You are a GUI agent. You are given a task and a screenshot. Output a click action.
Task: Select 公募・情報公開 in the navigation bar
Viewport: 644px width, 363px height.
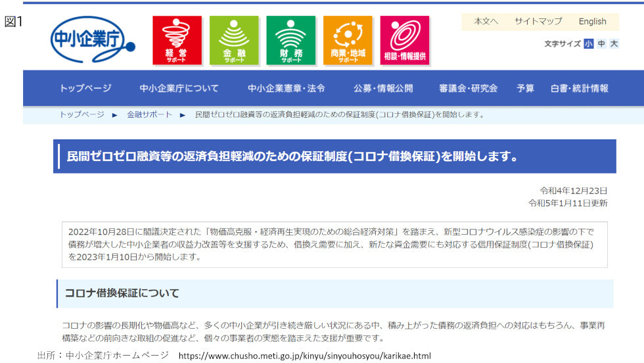(383, 88)
